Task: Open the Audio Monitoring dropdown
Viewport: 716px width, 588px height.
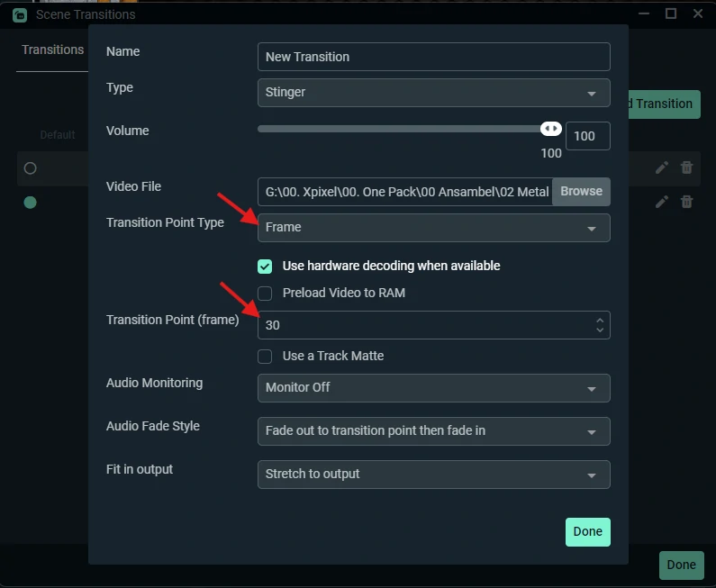Action: pos(434,388)
